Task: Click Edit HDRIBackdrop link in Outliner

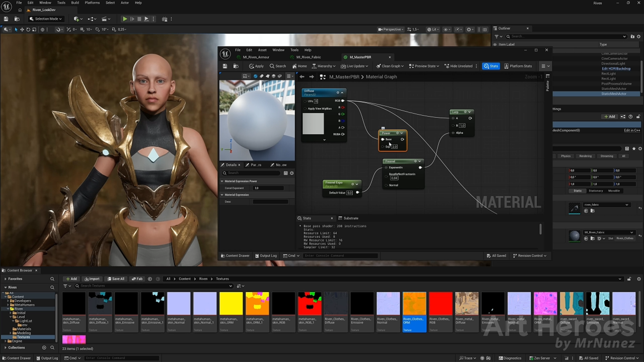Action: [616, 69]
